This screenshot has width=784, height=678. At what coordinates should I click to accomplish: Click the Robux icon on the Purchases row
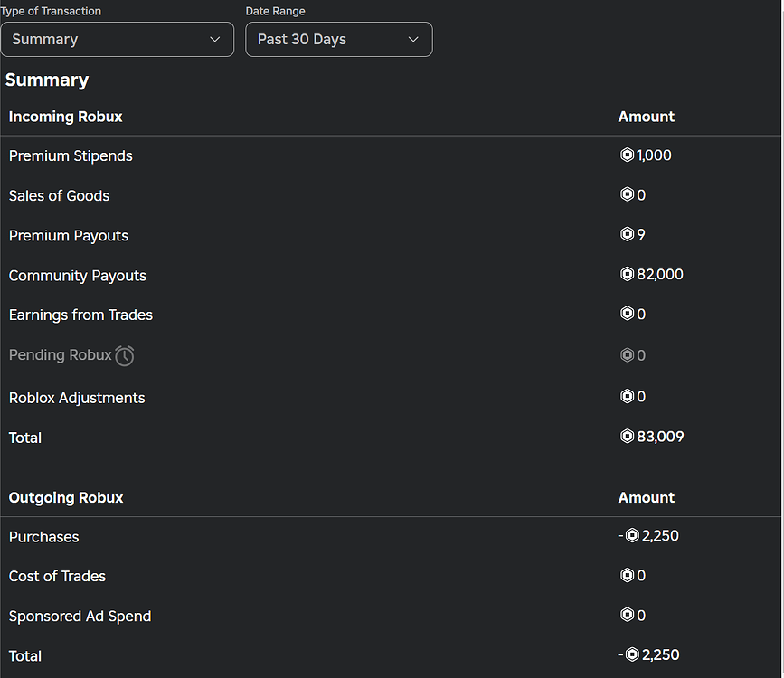632,535
